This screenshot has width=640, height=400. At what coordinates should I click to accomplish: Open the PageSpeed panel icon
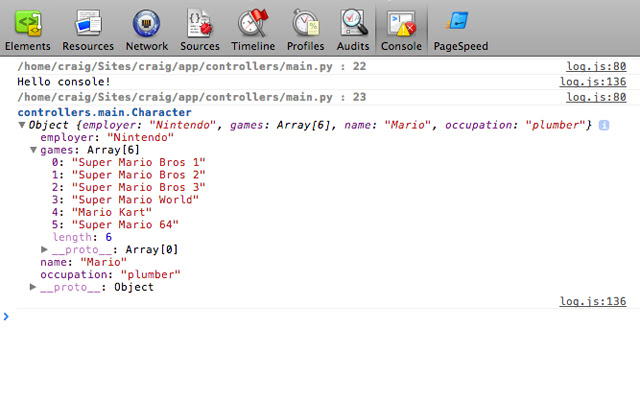461,22
